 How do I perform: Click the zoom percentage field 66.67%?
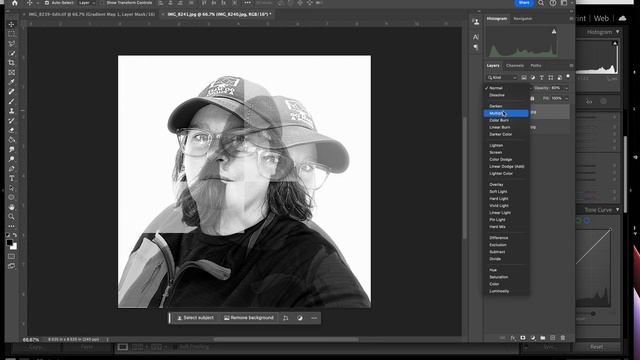[x=31, y=340]
